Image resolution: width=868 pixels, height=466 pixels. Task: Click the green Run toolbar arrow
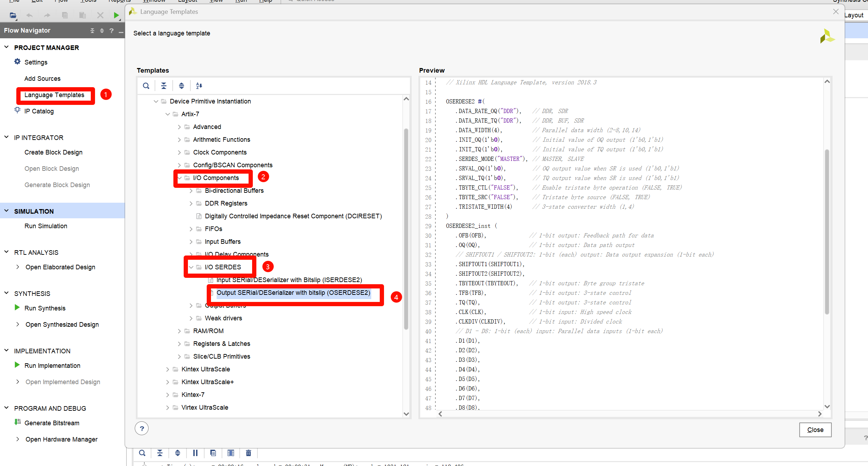click(116, 15)
